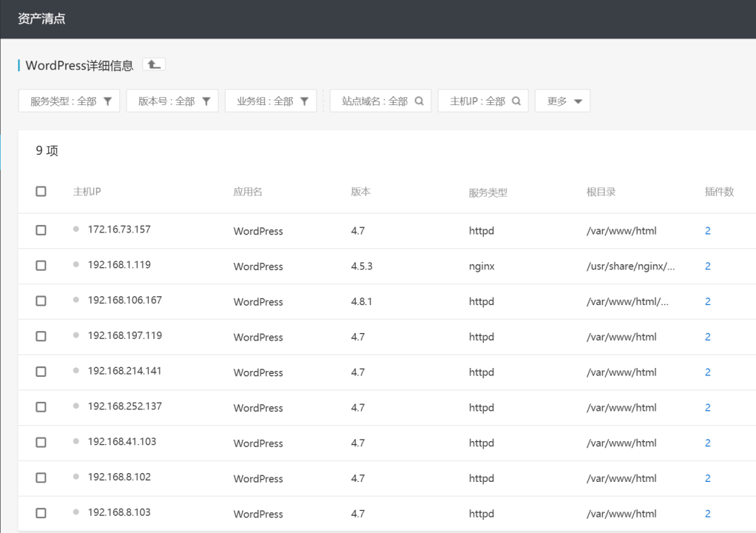Image resolution: width=756 pixels, height=533 pixels.
Task: Select host IP 192.168.106.167
Action: (x=125, y=300)
